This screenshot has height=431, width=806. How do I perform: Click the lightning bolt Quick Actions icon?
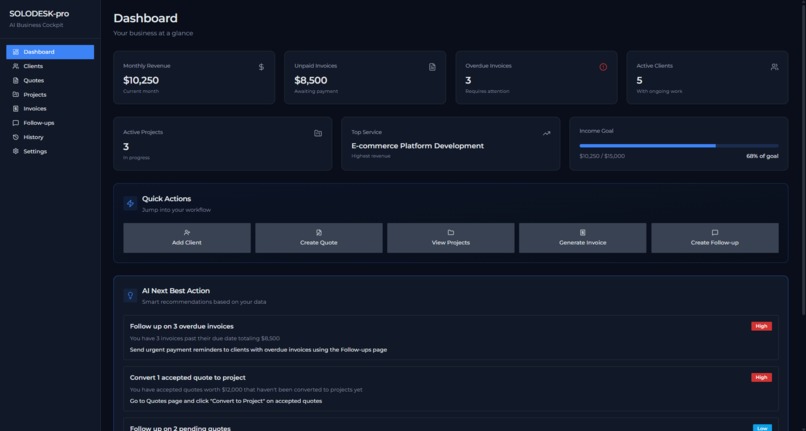click(x=130, y=204)
